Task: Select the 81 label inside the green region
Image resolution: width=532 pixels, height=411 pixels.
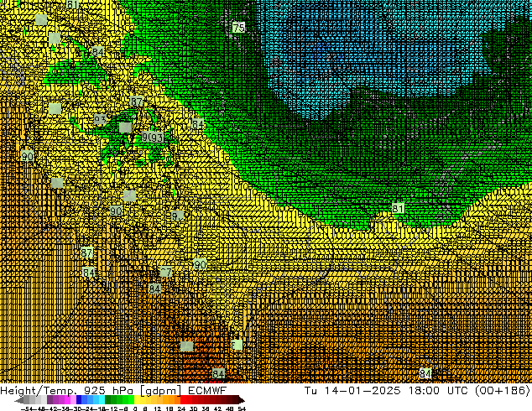Action: click(x=398, y=208)
